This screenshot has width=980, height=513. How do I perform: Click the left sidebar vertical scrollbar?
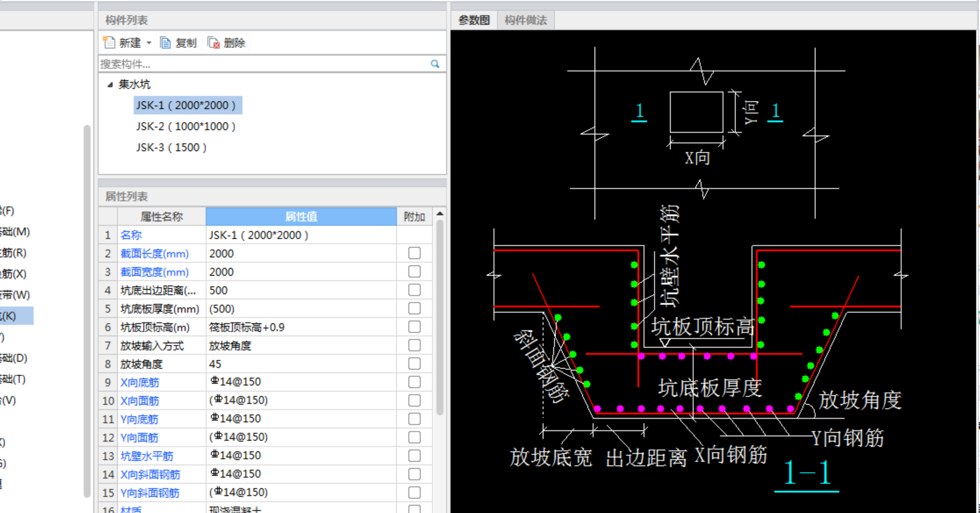coord(87,310)
